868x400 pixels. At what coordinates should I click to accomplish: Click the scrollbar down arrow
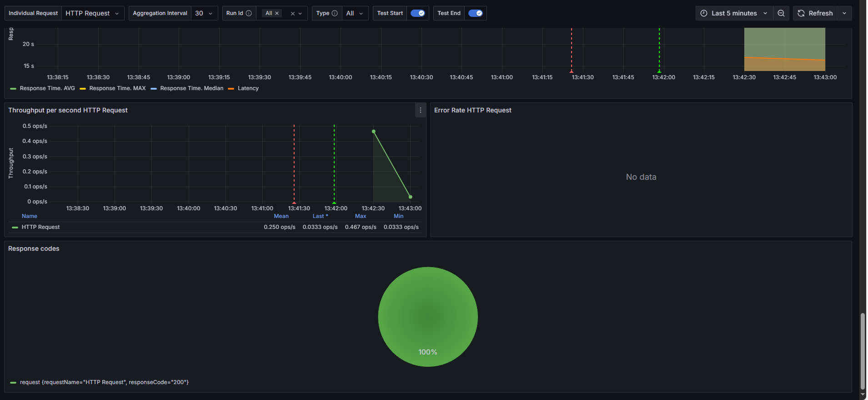click(863, 395)
